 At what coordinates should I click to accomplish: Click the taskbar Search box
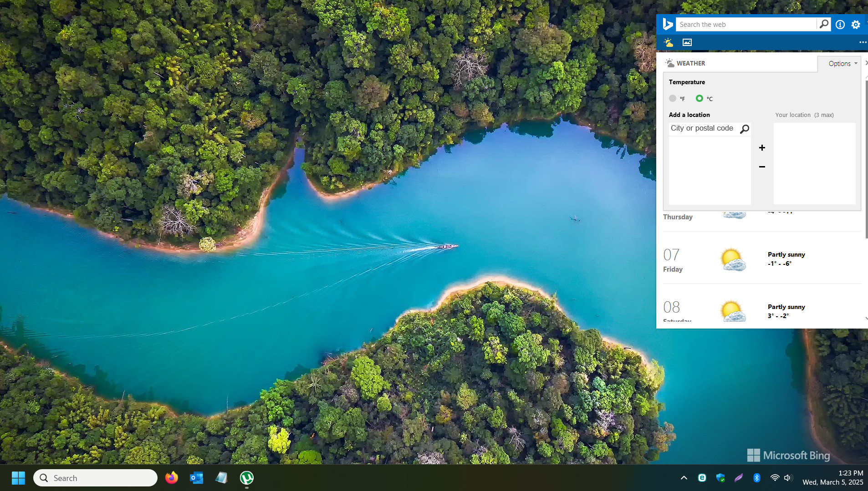coord(96,478)
